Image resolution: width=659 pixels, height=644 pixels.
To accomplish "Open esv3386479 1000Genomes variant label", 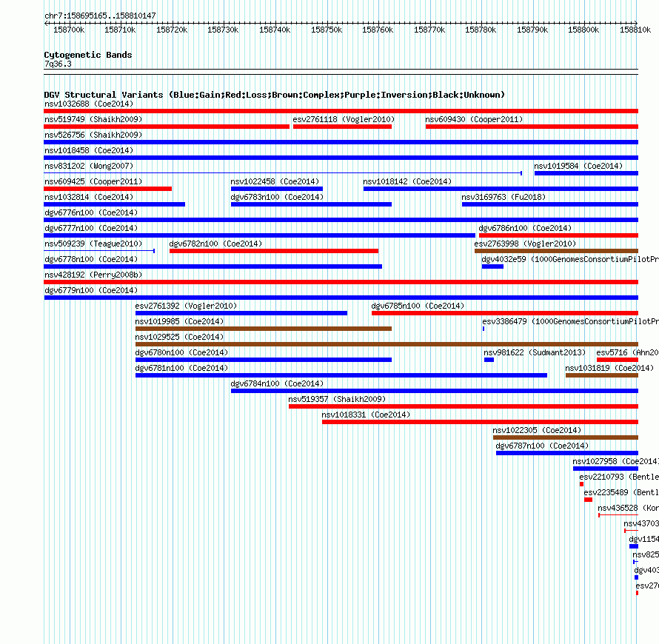I will coord(570,321).
